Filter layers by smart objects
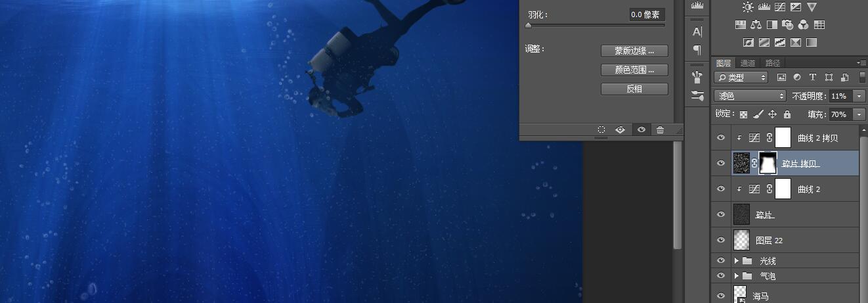 (844, 78)
